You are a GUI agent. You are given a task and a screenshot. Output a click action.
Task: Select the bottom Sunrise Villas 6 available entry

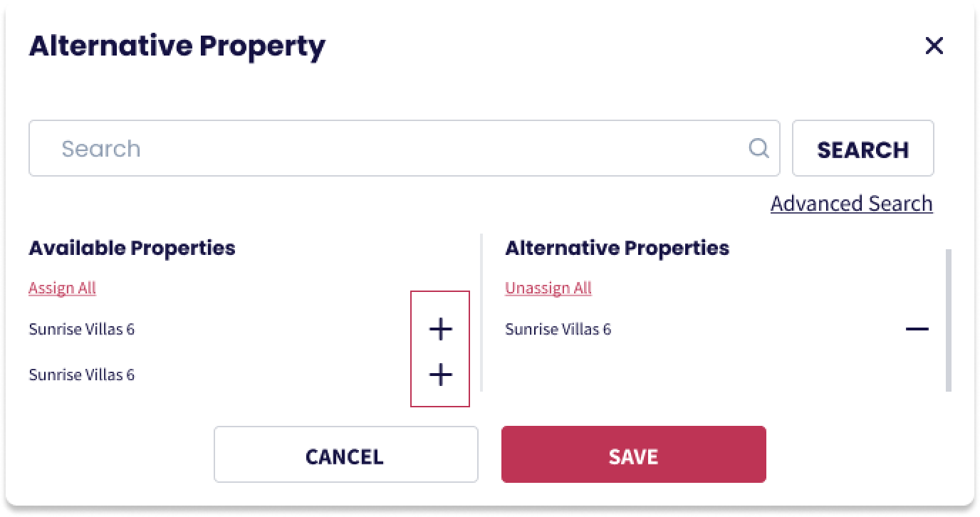coord(82,375)
